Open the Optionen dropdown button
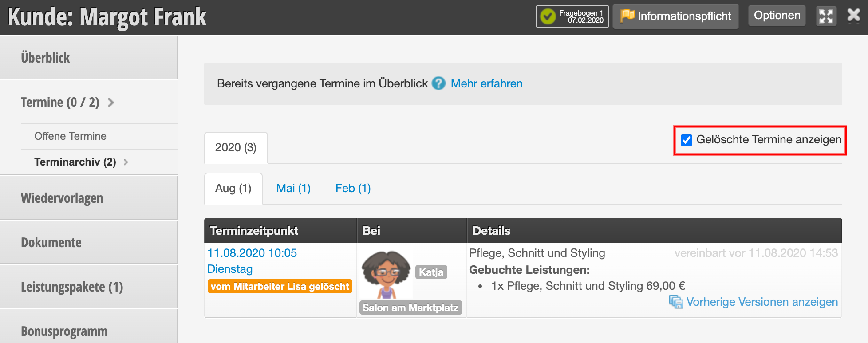 pos(777,16)
